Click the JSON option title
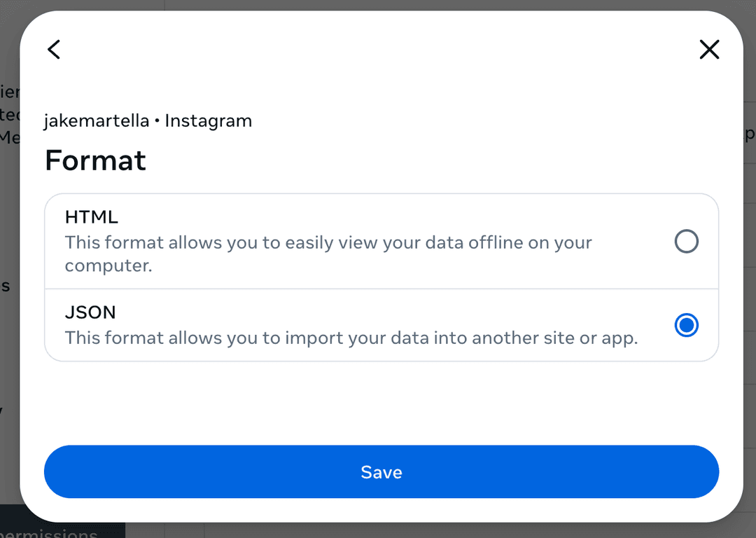The width and height of the screenshot is (756, 538). click(x=90, y=312)
